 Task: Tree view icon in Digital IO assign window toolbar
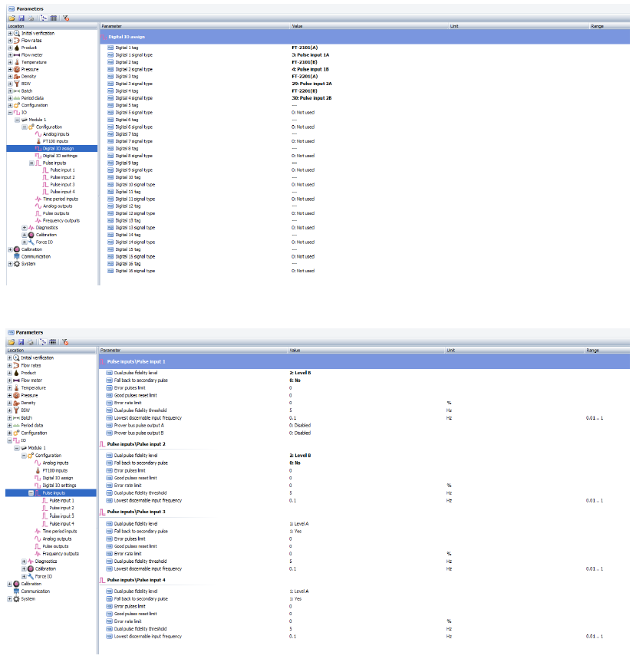[44, 18]
